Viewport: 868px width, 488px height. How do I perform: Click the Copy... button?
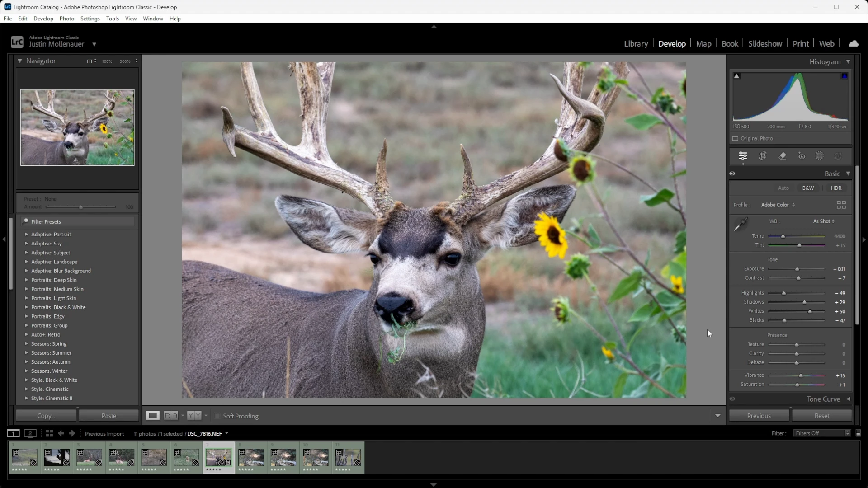click(46, 416)
